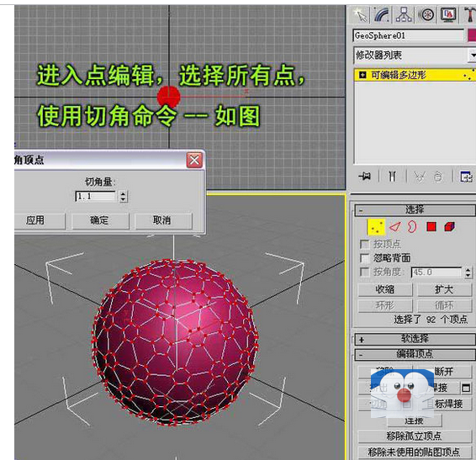Select Polygon sub-object level icon
The width and height of the screenshot is (476, 460).
click(x=431, y=227)
